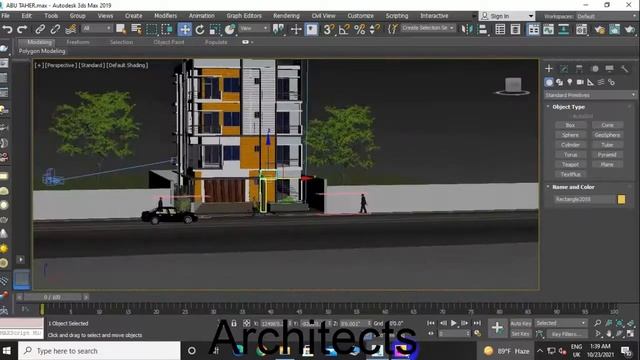Click the Redo arrow icon
This screenshot has width=640, height=360.
click(22, 29)
